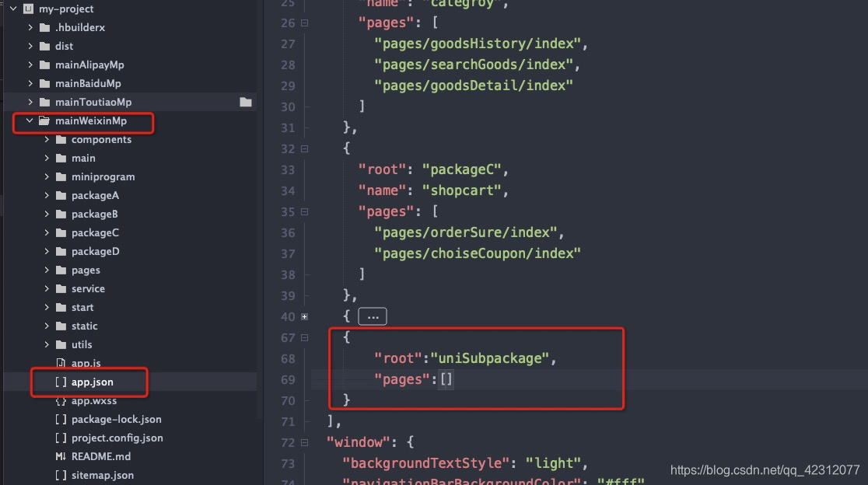This screenshot has width=868, height=485.
Task: Click line number 69 in gutter
Action: click(x=288, y=380)
